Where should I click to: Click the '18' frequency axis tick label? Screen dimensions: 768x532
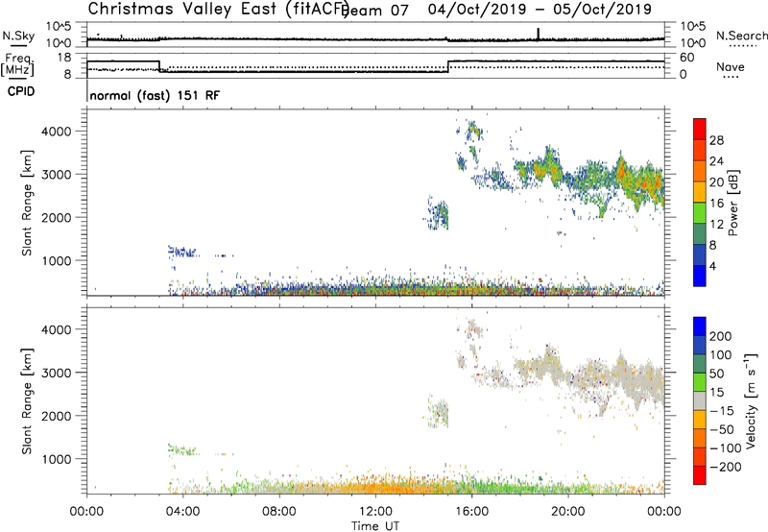tap(63, 58)
